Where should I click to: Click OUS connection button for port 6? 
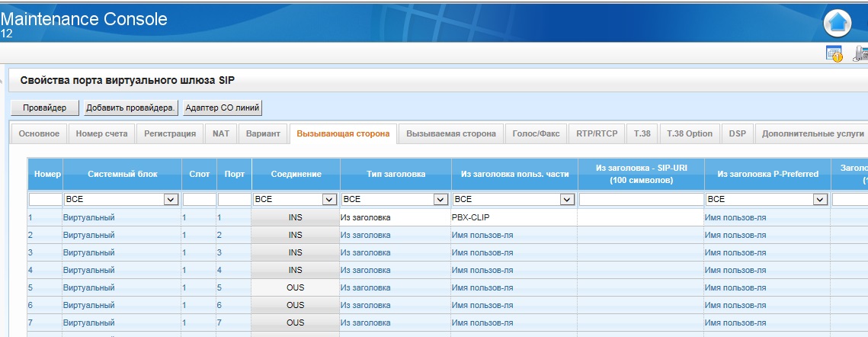[x=296, y=305]
